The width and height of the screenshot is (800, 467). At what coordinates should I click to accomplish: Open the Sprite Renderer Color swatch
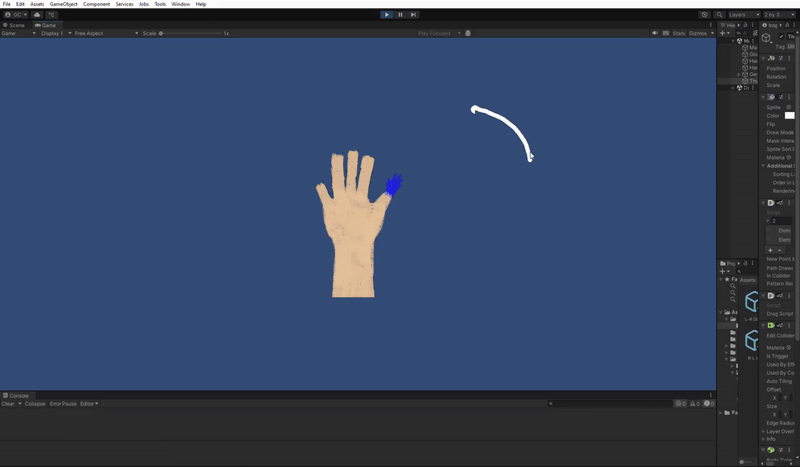789,116
